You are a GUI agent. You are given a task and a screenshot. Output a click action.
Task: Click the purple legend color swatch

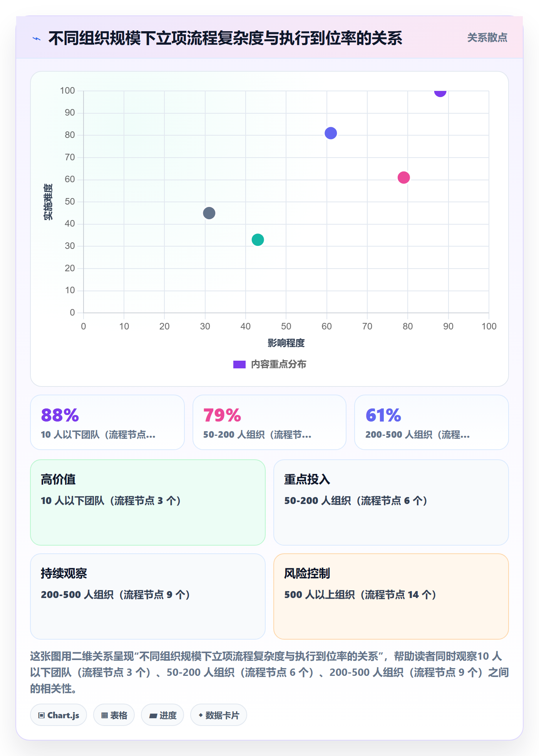click(x=239, y=365)
